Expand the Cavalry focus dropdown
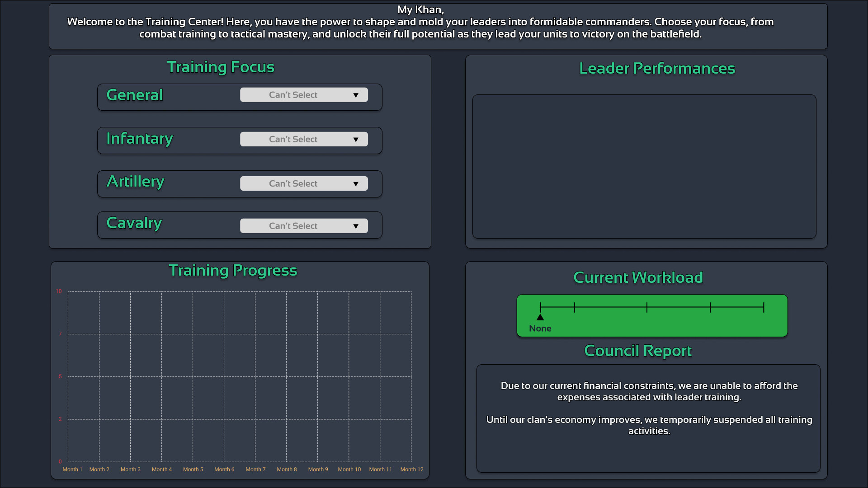Viewport: 868px width, 488px height. tap(303, 226)
